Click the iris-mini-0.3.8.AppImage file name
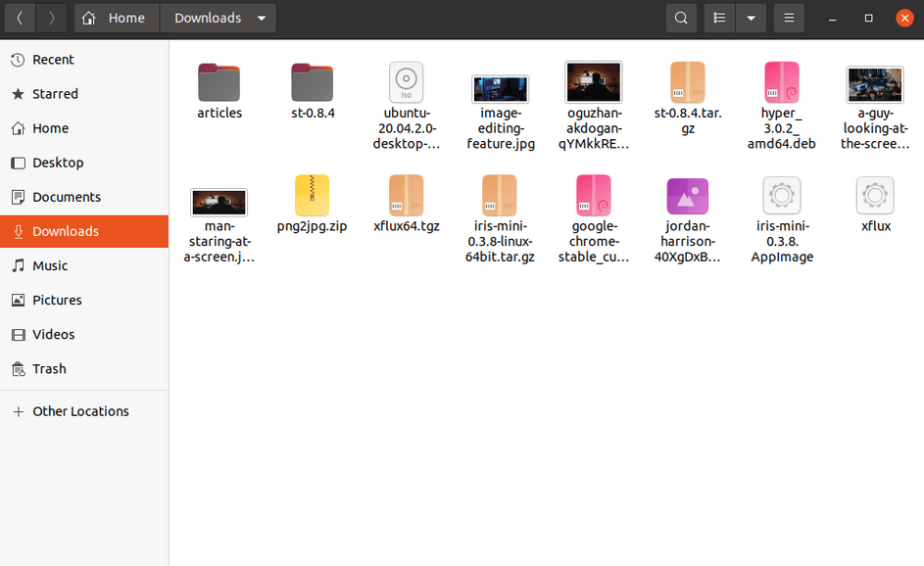The image size is (924, 566). pyautogui.click(x=782, y=242)
